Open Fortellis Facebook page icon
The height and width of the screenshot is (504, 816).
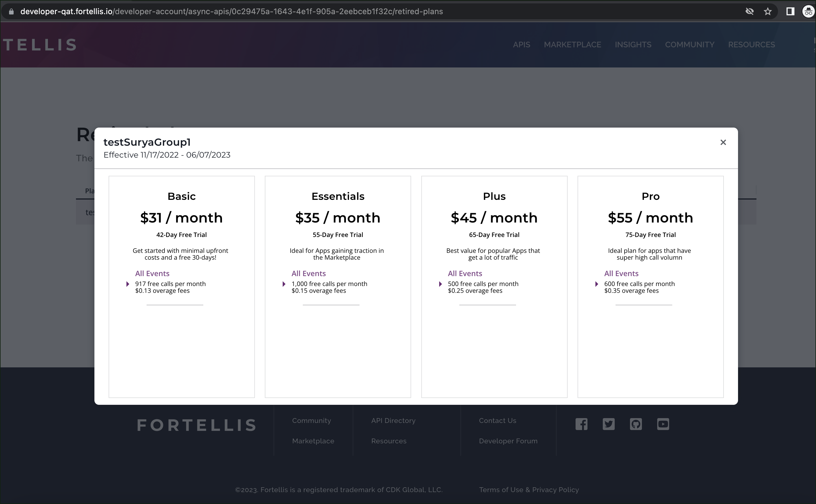click(x=581, y=424)
